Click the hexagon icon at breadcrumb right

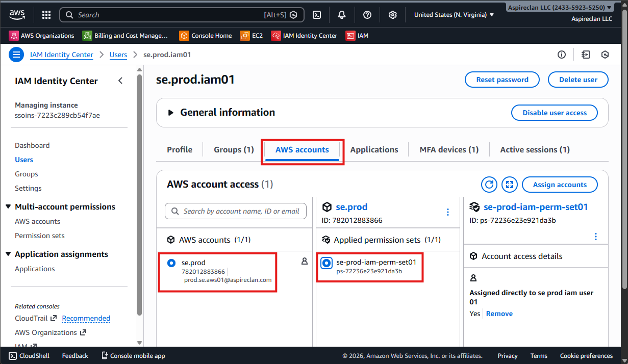(605, 55)
